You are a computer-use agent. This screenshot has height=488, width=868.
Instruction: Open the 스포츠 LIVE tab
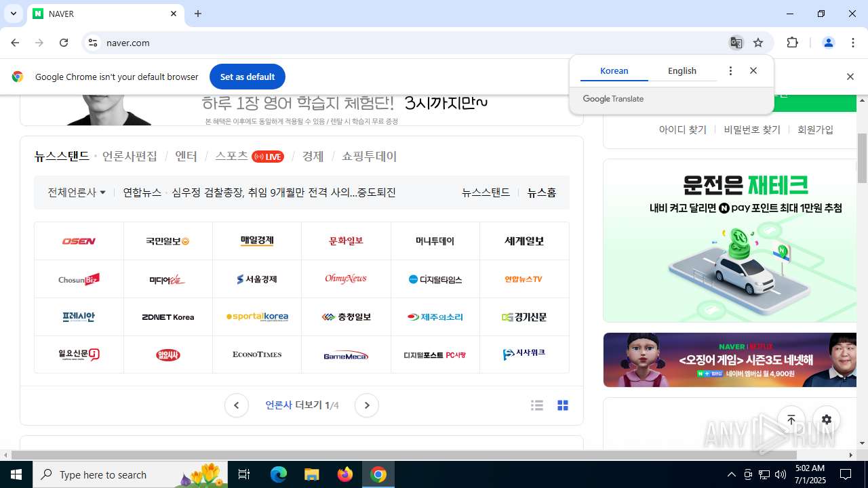pyautogui.click(x=249, y=156)
